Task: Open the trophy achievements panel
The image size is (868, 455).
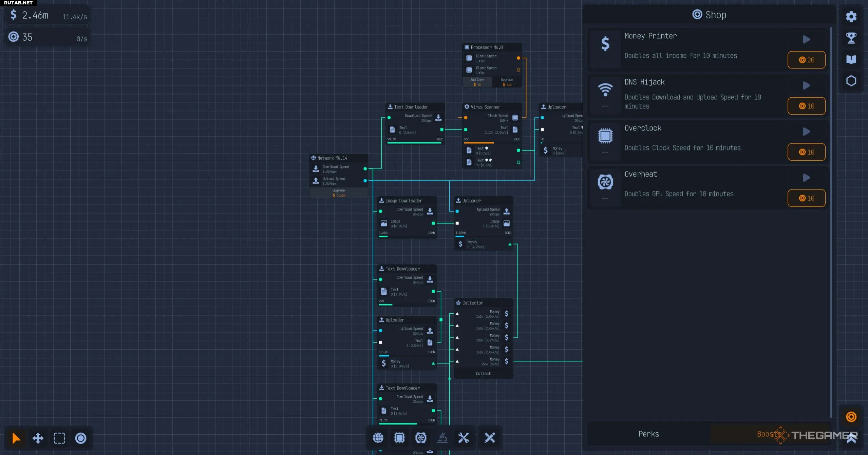Action: [x=851, y=38]
